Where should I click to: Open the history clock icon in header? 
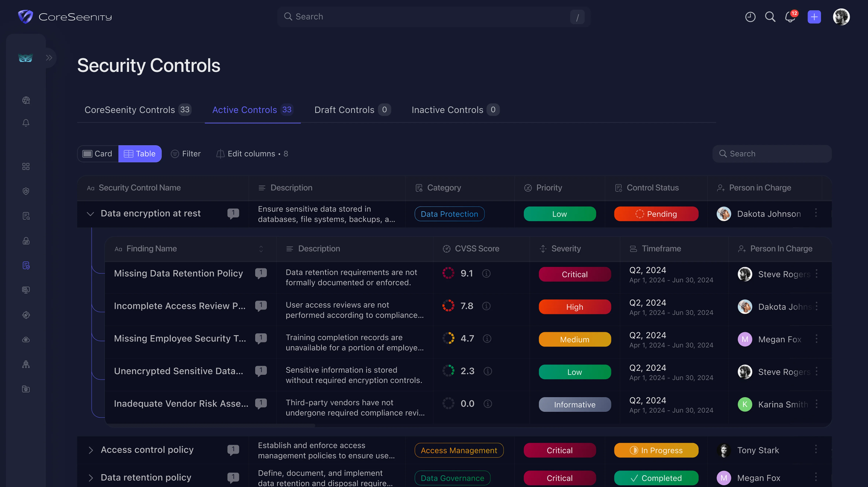click(750, 17)
